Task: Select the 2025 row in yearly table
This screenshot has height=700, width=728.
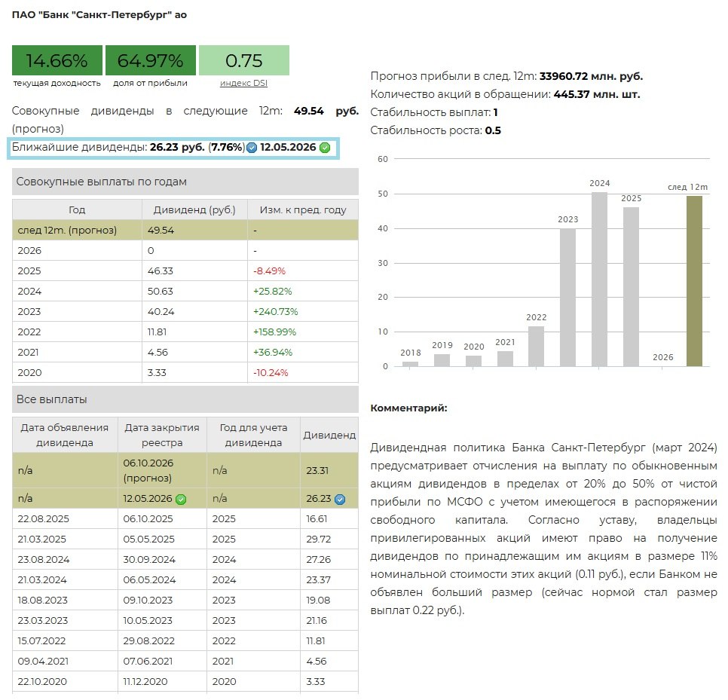Action: click(185, 271)
